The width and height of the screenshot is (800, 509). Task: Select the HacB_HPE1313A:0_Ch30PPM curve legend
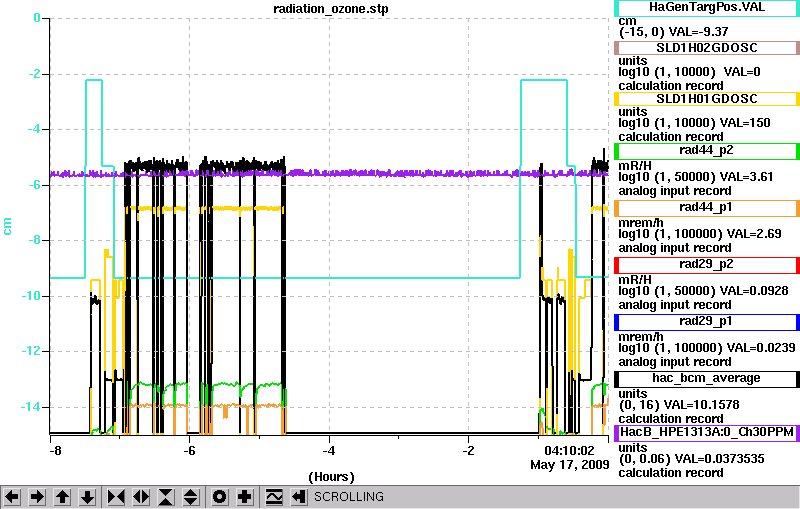tap(707, 433)
